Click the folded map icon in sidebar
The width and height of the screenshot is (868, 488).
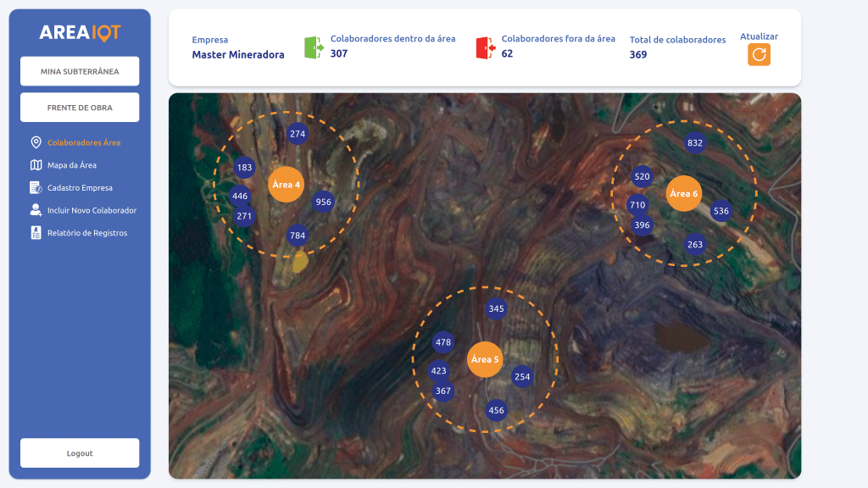pyautogui.click(x=36, y=165)
